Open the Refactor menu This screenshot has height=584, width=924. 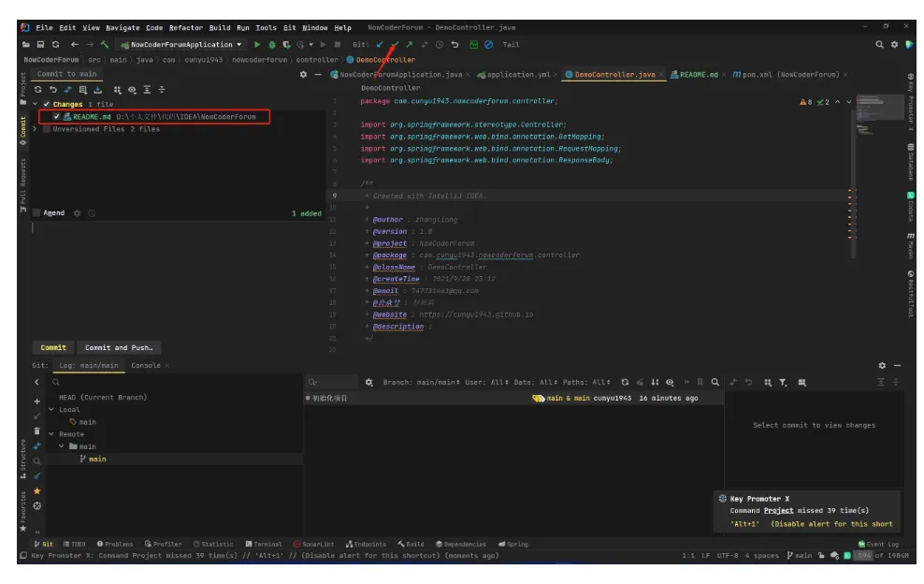185,28
